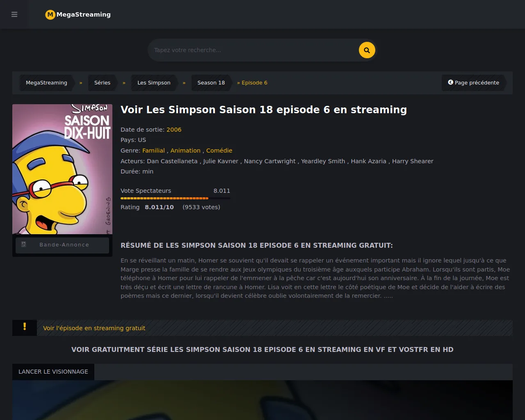The image size is (525, 420).
Task: Focus the search field 'Tapez votre recherche'
Action: pos(253,50)
